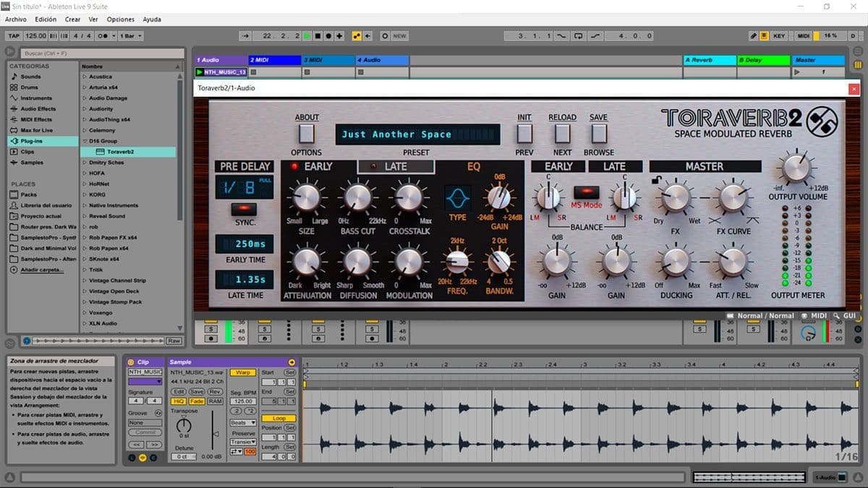Open the Crear menu
Screen dimensions: 868x488
tap(72, 20)
